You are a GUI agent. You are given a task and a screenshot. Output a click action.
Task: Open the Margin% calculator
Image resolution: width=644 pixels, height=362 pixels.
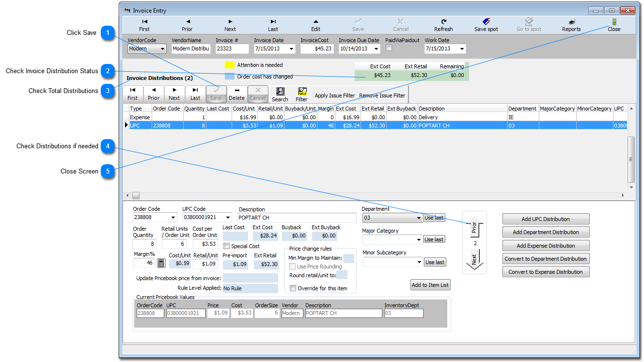(160, 263)
